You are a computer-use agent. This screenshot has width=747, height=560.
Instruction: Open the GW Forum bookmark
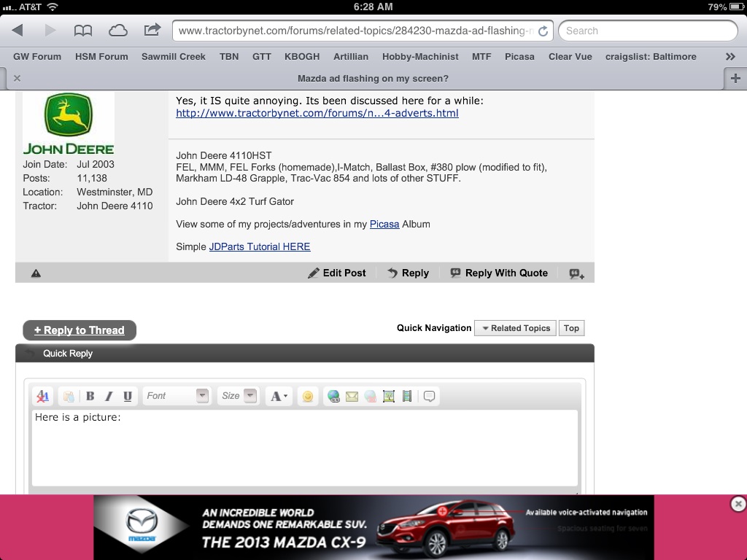(x=37, y=57)
